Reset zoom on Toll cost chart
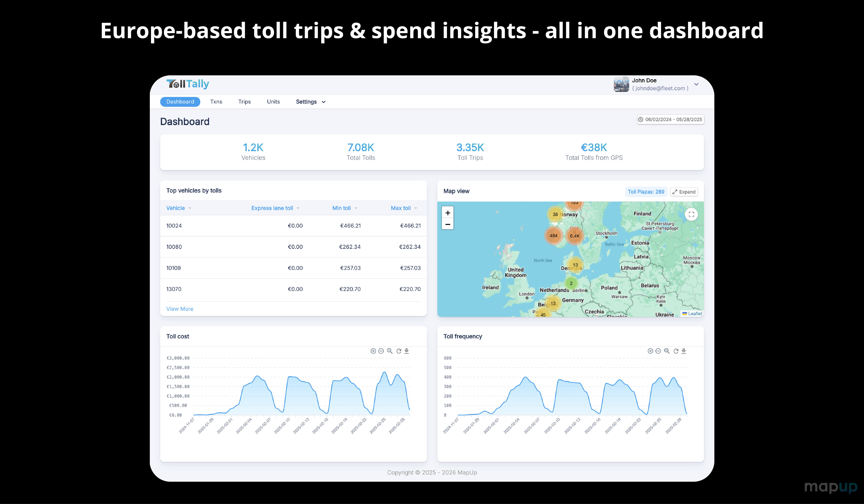Image resolution: width=864 pixels, height=504 pixels. click(399, 351)
